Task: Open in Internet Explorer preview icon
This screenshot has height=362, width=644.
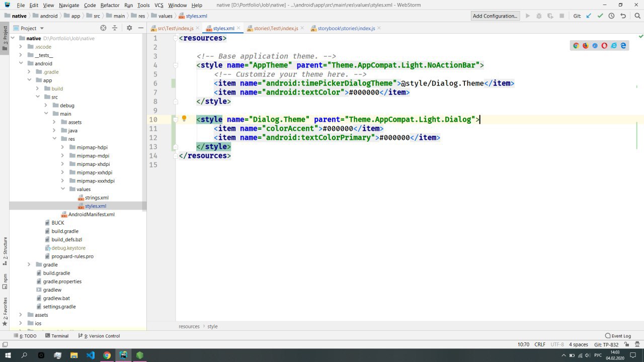Action: pos(614,45)
